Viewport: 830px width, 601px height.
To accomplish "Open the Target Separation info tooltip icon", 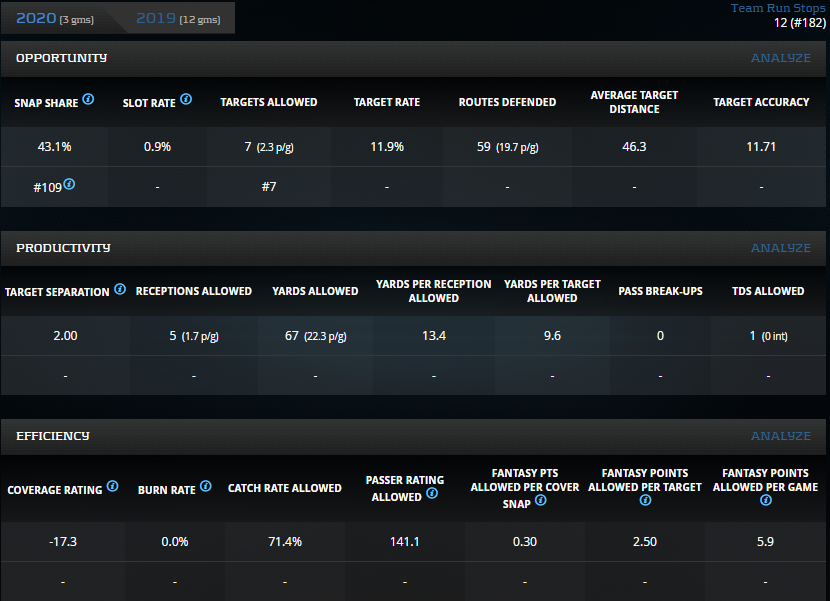I will point(120,289).
